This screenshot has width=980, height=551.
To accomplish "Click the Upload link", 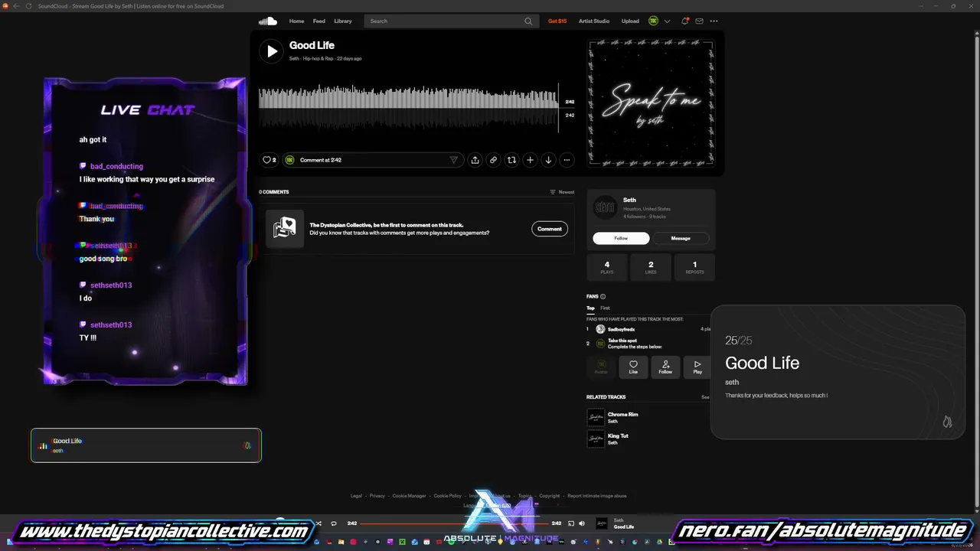I will 630,21.
